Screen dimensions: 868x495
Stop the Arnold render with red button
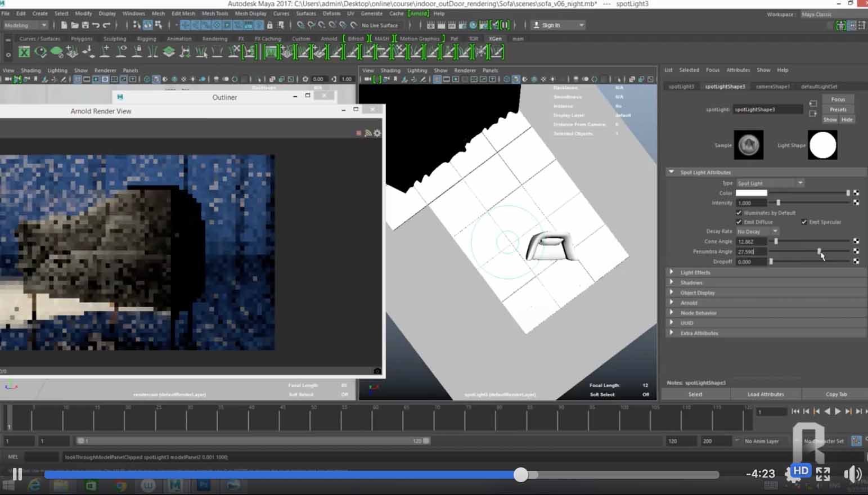tap(358, 133)
